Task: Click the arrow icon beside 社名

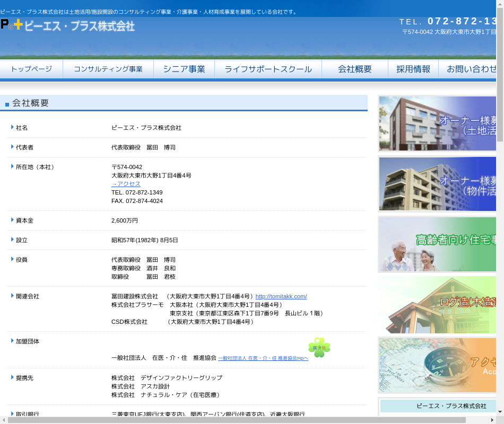Action: pos(12,127)
